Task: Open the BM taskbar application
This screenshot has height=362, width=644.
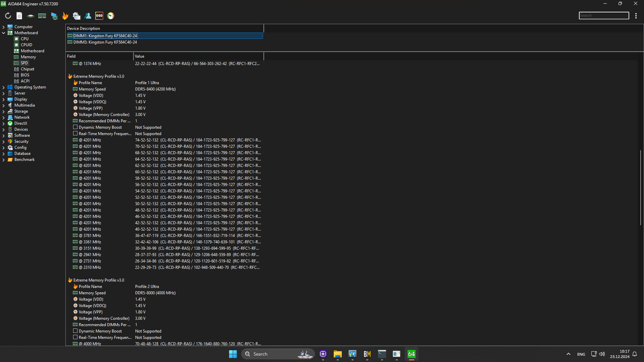Action: (367, 354)
